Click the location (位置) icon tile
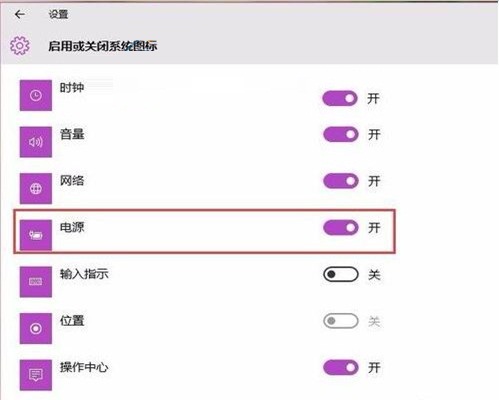499x400 pixels. pos(36,329)
